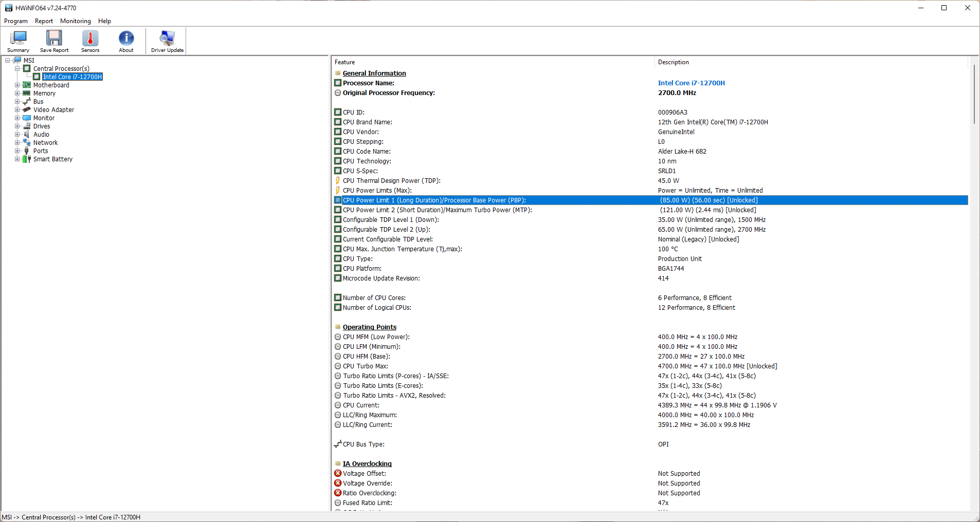Click the Drives icon in the tree
Screen dimensions: 980x522
pos(27,126)
